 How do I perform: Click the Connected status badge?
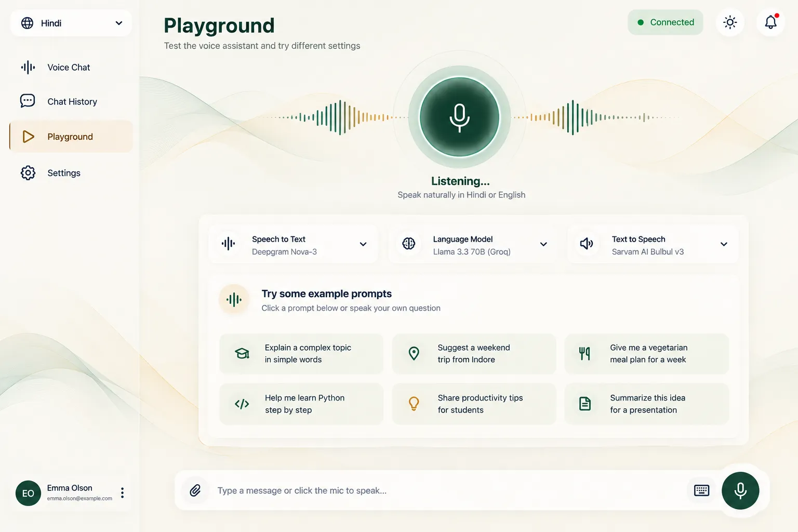[666, 22]
